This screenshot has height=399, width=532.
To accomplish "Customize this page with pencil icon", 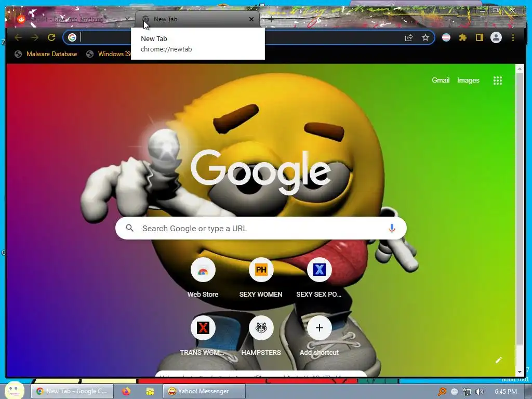I will click(x=498, y=361).
